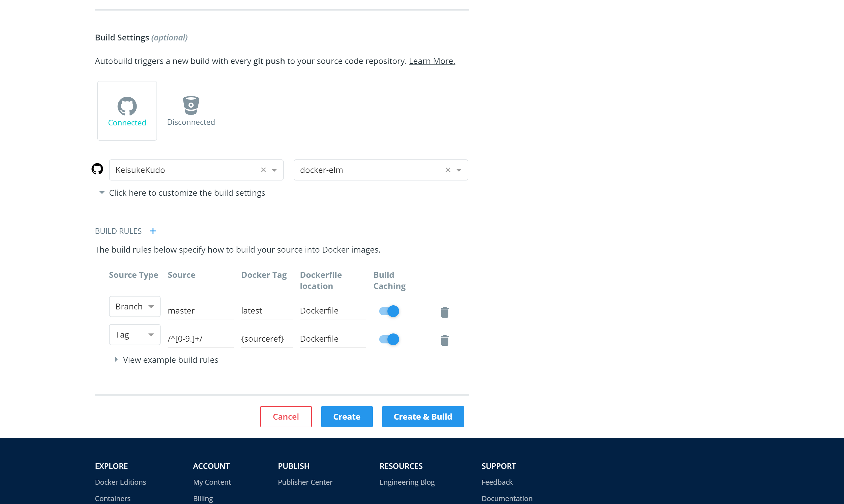Expand View example build rules
The image size is (844, 504).
166,360
